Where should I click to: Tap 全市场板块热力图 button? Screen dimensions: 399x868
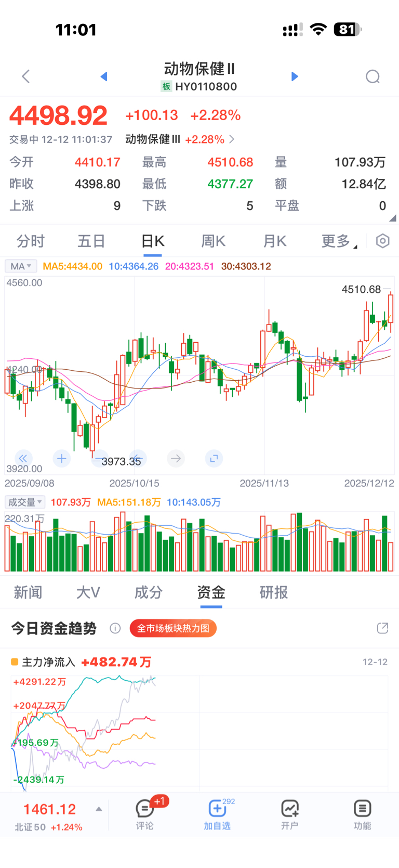tap(173, 628)
